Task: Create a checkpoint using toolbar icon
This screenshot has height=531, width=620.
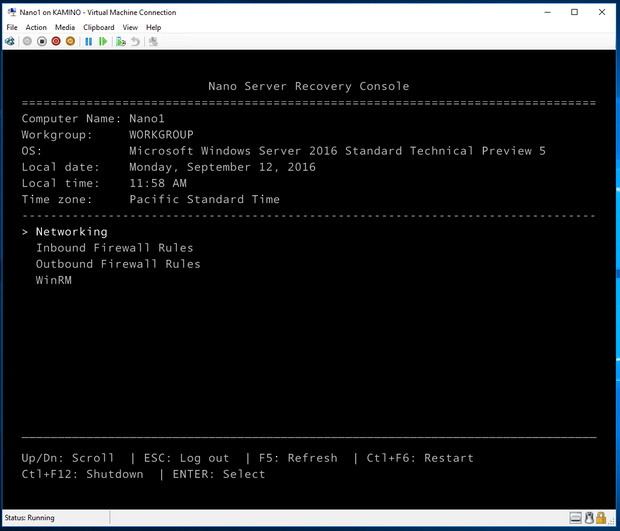Action: [x=121, y=42]
